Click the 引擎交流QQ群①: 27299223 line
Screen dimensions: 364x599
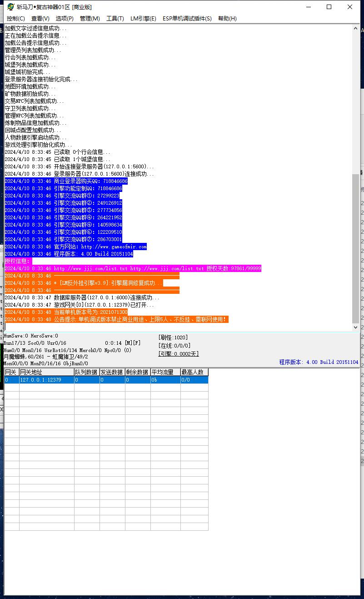[62, 196]
